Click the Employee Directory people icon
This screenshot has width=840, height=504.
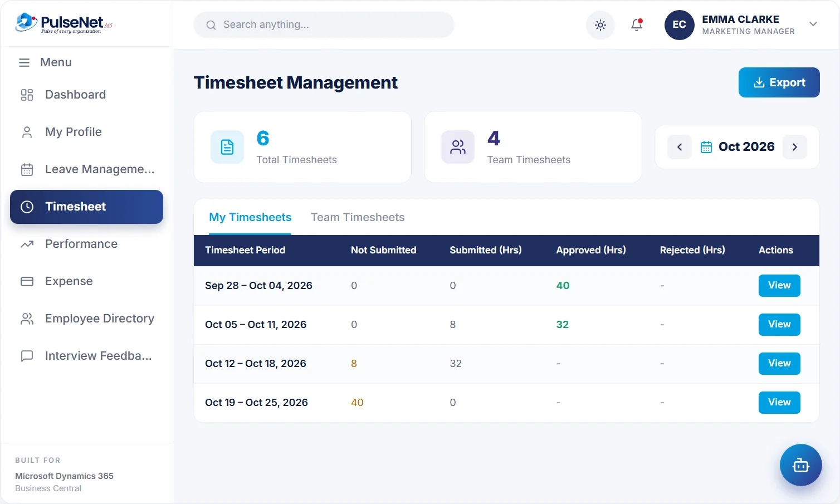coord(27,319)
